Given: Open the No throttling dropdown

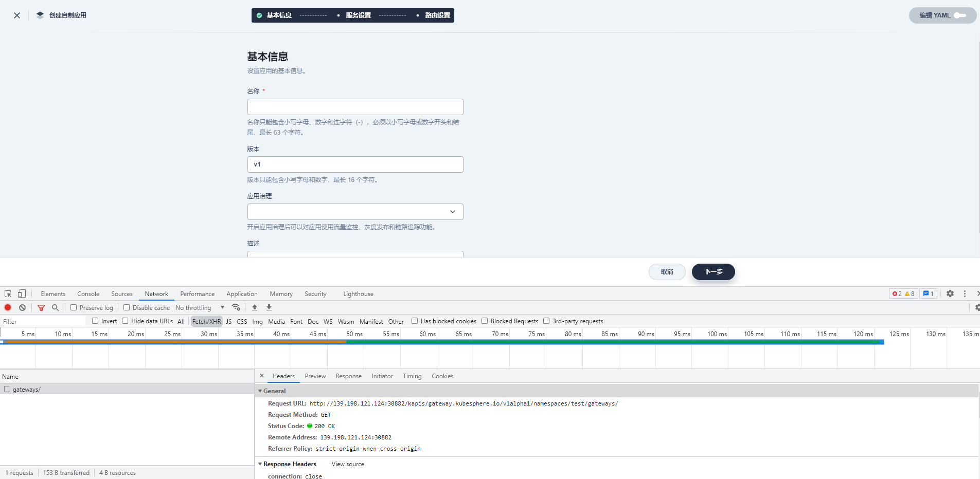Looking at the screenshot, I should tap(200, 307).
